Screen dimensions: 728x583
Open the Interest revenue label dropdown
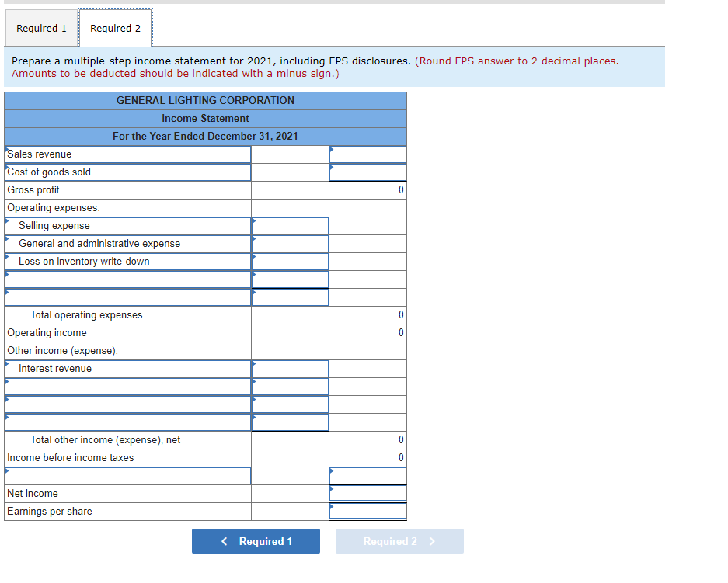click(127, 368)
